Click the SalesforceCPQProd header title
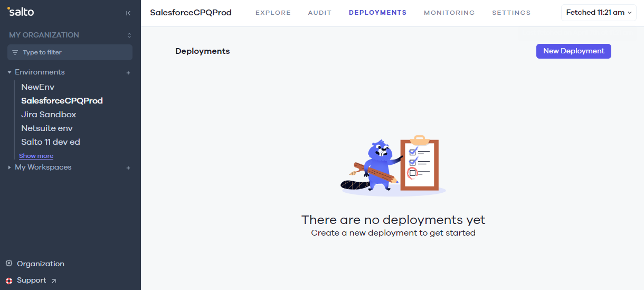This screenshot has height=290, width=644. click(x=191, y=13)
